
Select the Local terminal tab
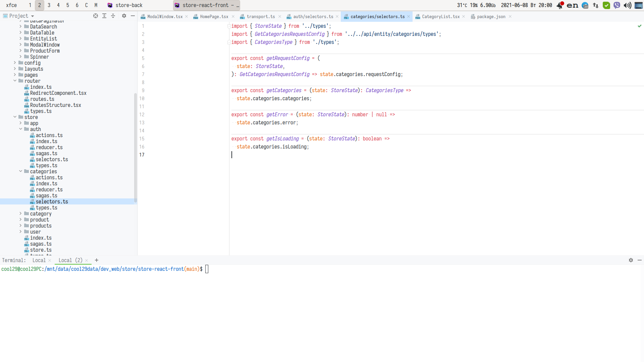(39, 260)
